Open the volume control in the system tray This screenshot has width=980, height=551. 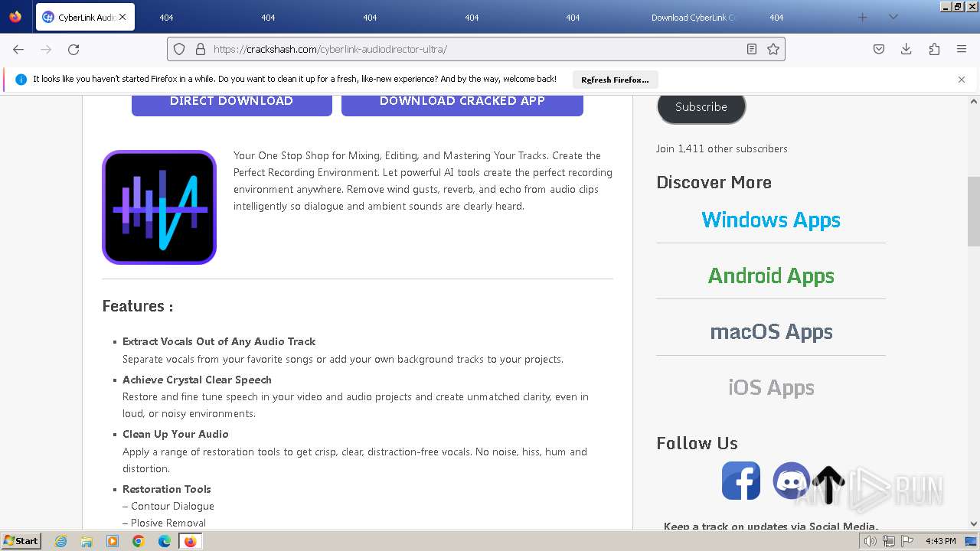[x=870, y=541]
